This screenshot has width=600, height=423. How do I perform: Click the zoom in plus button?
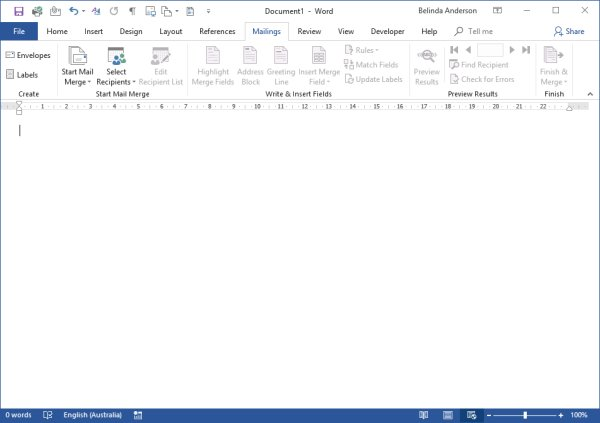(x=561, y=415)
